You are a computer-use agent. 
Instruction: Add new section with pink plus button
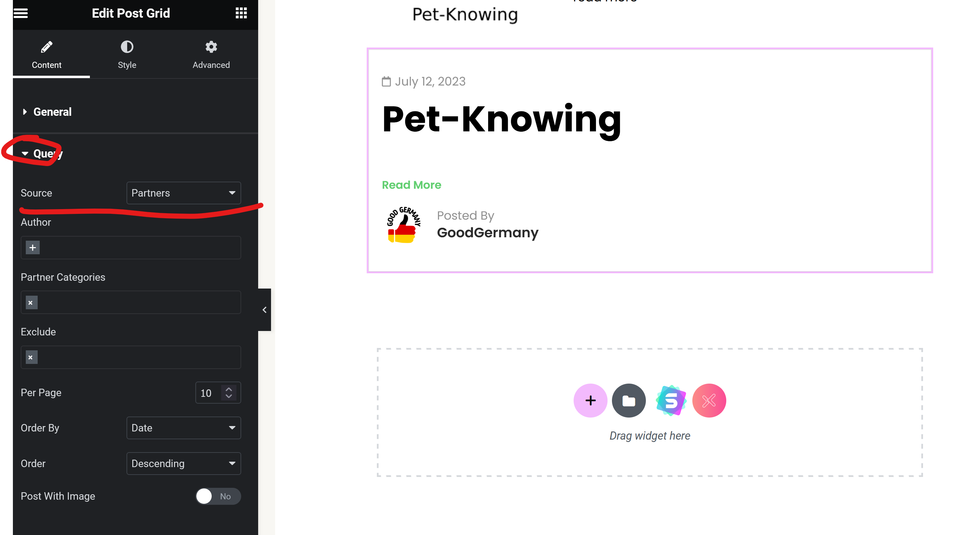pos(591,401)
